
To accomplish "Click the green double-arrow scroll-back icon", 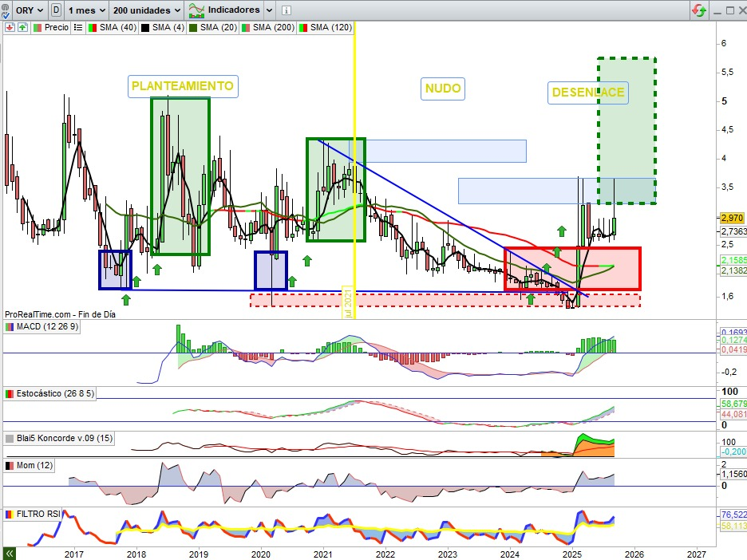I will point(10,553).
